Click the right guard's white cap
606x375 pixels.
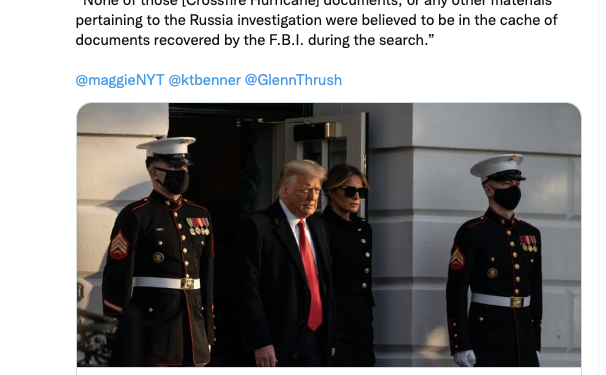tap(498, 166)
